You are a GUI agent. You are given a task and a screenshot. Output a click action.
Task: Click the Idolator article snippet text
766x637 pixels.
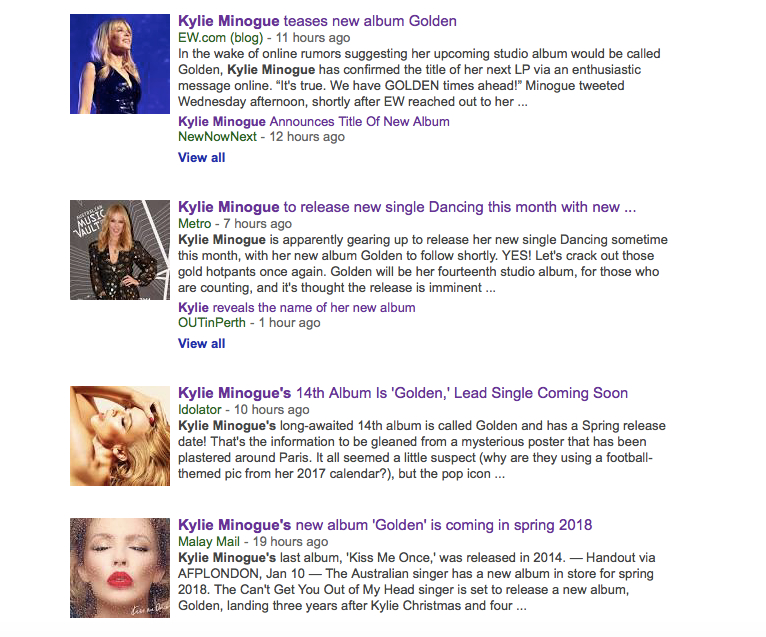tap(422, 450)
